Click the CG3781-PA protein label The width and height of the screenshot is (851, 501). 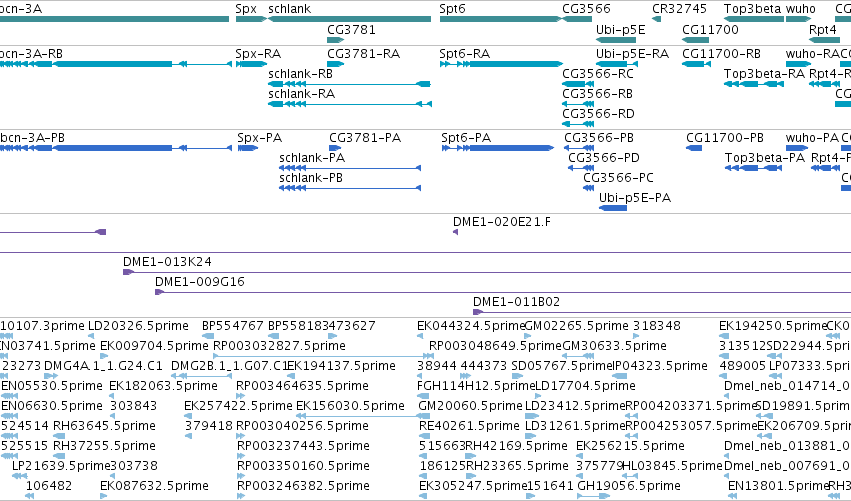(x=365, y=138)
